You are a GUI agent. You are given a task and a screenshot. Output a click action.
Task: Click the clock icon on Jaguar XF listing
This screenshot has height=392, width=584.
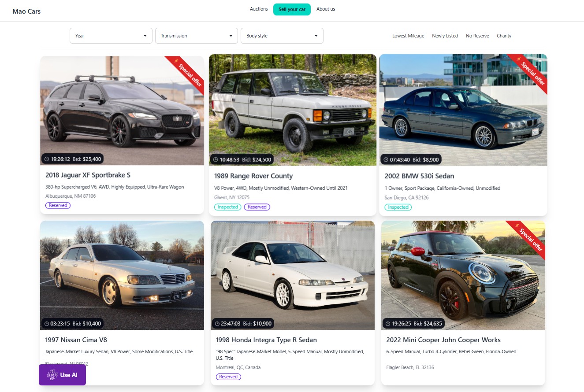click(x=46, y=159)
